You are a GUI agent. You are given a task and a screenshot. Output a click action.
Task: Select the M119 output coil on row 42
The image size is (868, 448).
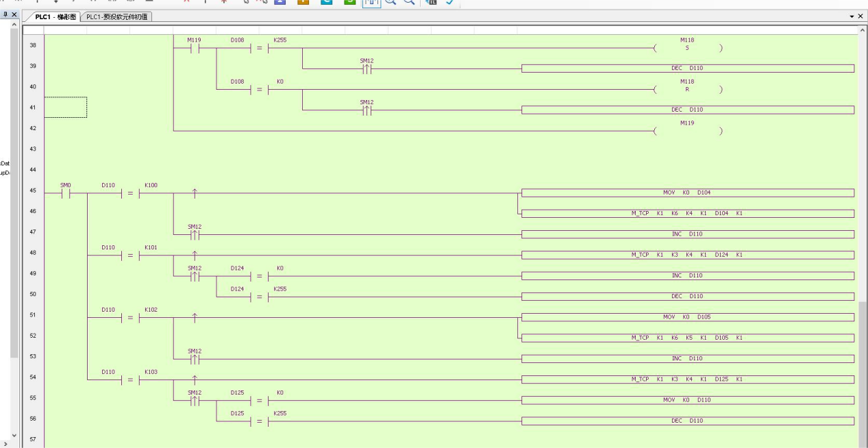687,130
